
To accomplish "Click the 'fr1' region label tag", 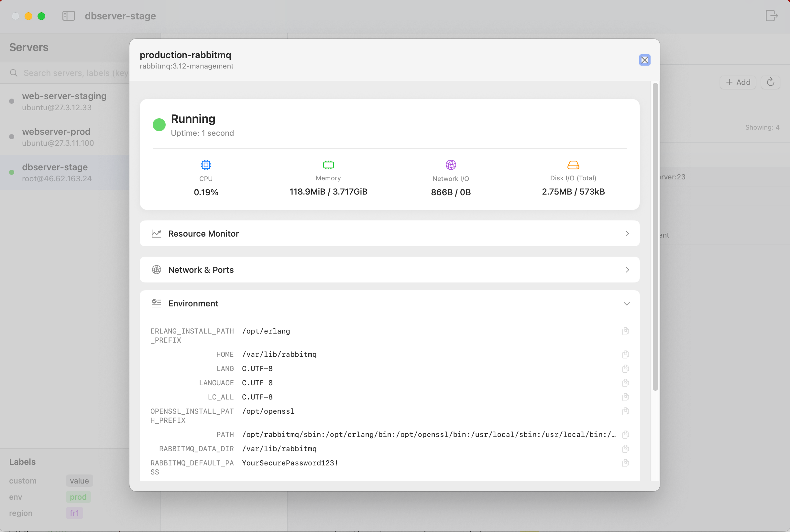I will tap(74, 513).
